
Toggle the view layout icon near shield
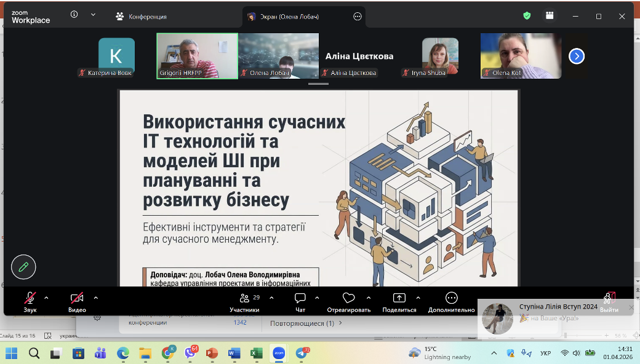point(550,16)
